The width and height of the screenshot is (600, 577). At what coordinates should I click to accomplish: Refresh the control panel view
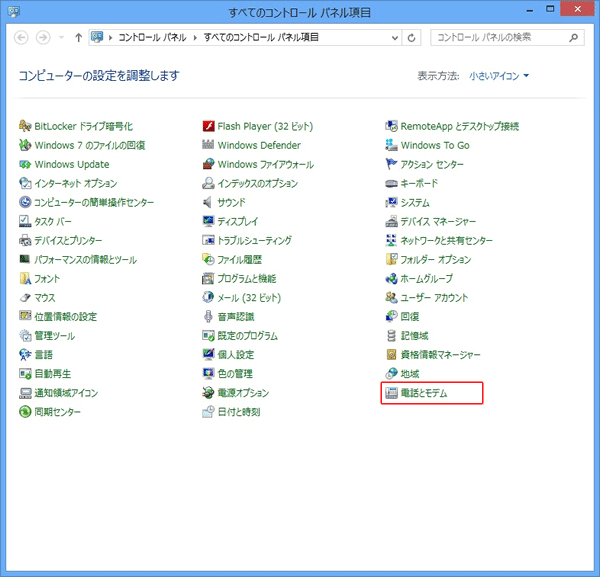point(412,37)
